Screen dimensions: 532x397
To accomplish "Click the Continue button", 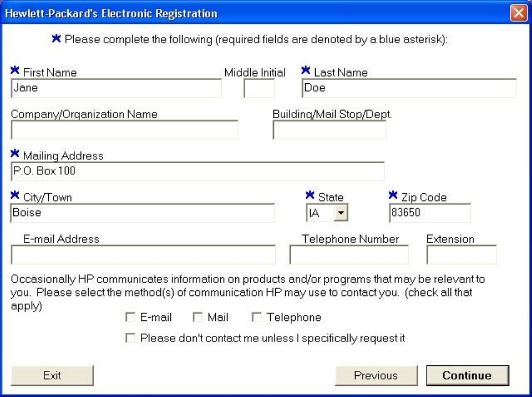I will click(x=468, y=375).
